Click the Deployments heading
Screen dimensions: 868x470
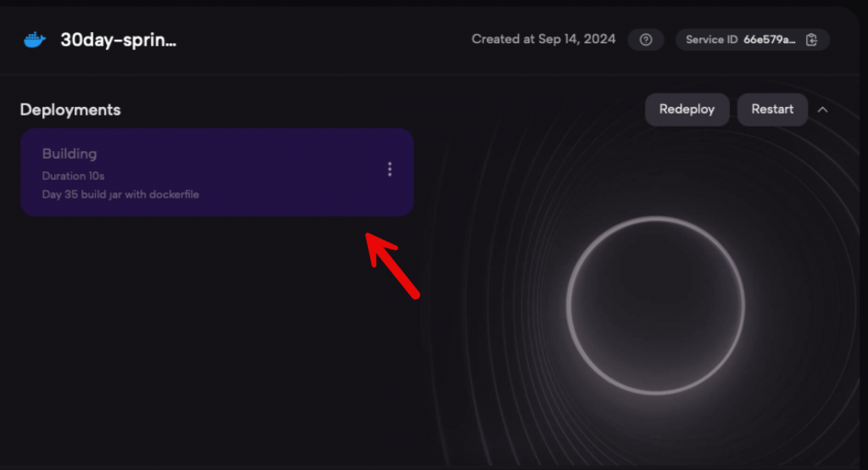coord(70,109)
